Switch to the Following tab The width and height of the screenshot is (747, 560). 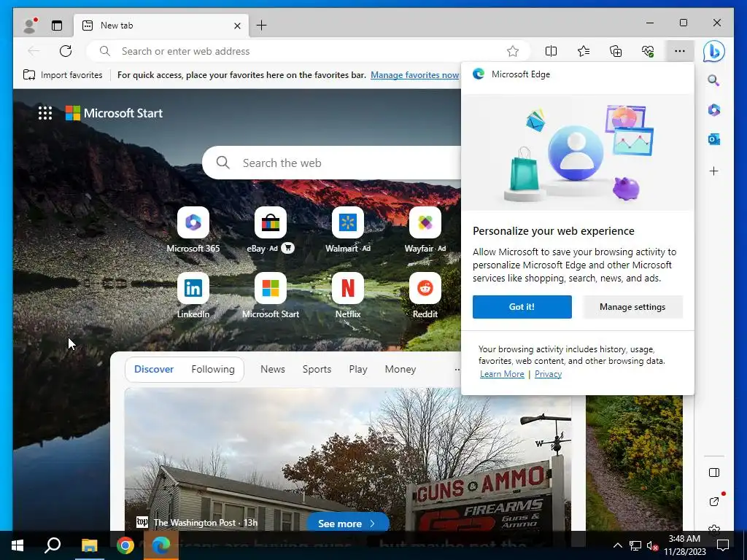213,369
